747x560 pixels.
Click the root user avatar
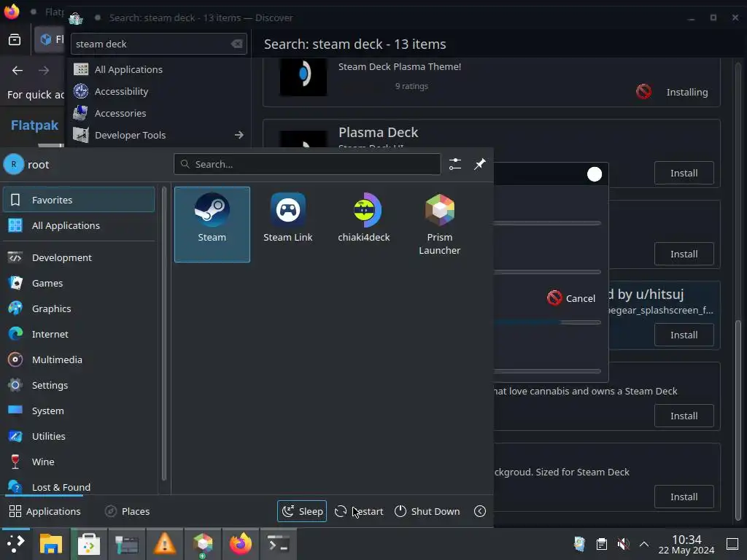pyautogui.click(x=14, y=165)
